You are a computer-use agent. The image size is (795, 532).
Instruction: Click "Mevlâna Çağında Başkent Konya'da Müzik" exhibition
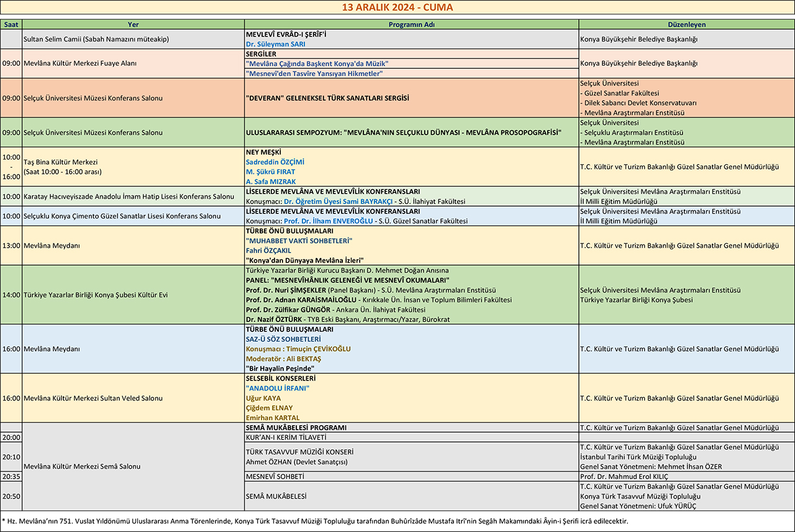[317, 64]
